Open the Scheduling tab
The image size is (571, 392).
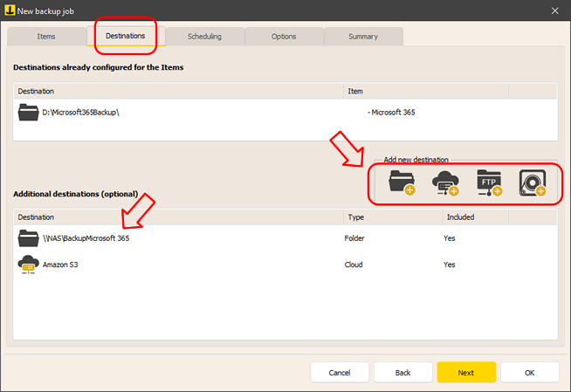tap(204, 37)
